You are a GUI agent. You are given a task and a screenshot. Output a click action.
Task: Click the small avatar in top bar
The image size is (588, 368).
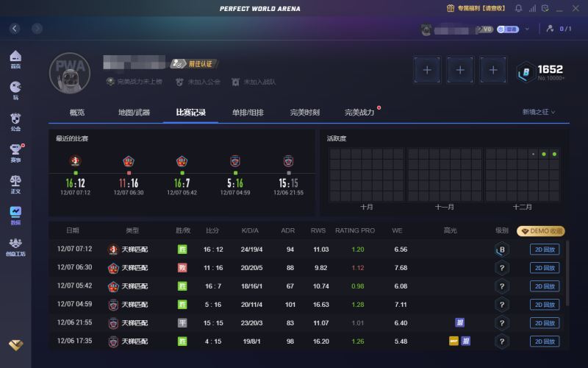tap(426, 29)
